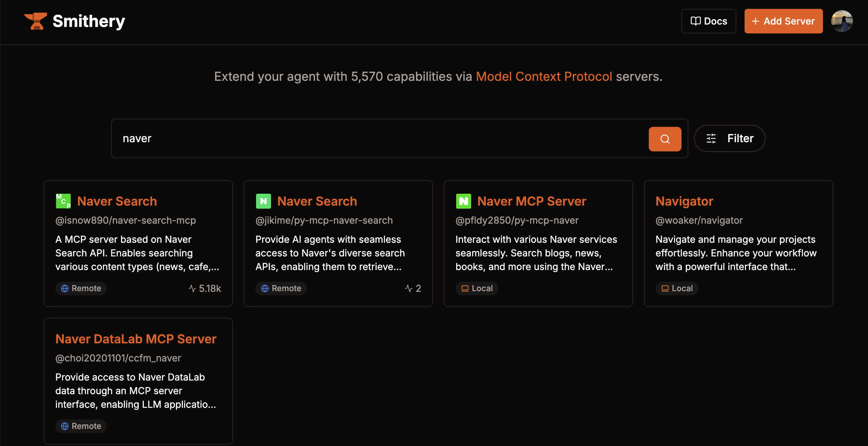Follow the Model Context Protocol link
This screenshot has height=446, width=868.
[x=544, y=76]
